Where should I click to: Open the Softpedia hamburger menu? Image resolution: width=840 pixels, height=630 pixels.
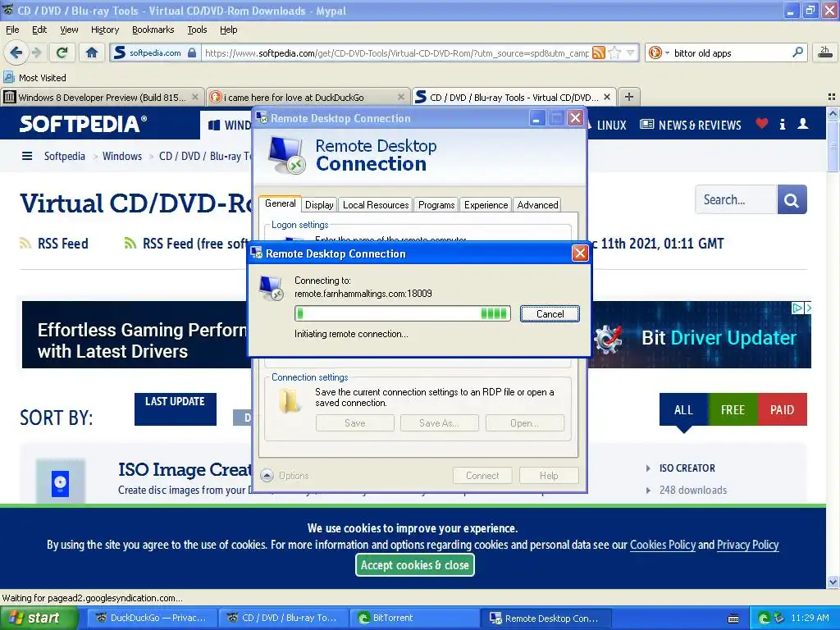(27, 156)
